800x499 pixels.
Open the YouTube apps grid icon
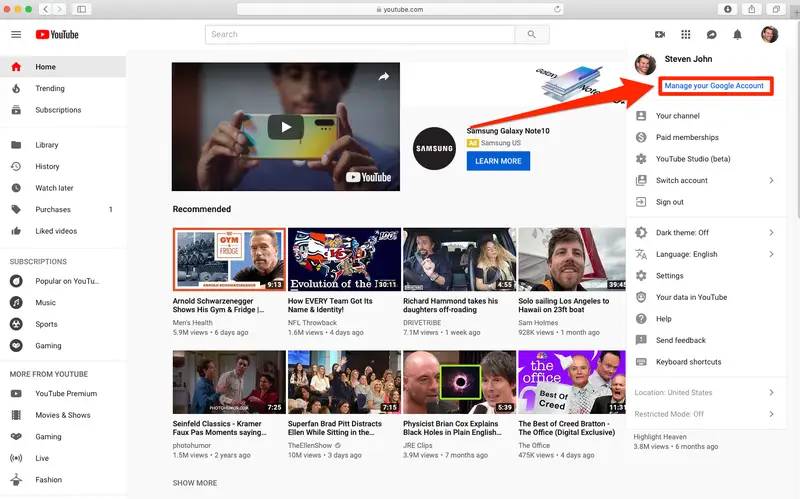coord(686,35)
